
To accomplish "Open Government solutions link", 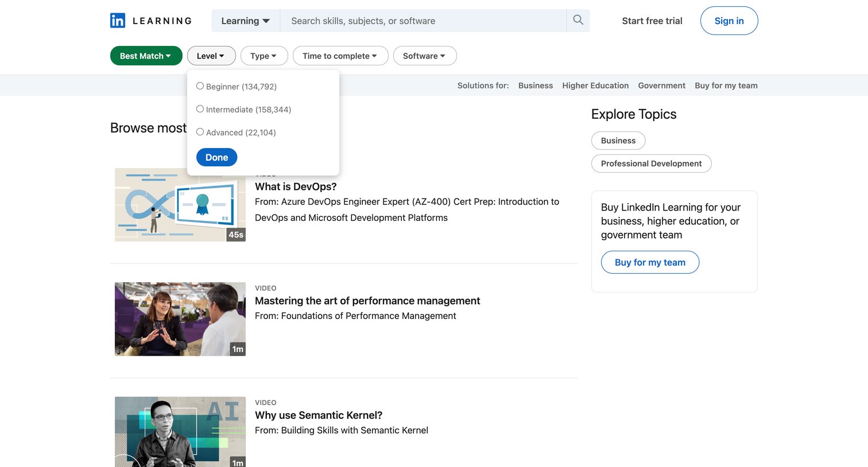I will coord(662,85).
